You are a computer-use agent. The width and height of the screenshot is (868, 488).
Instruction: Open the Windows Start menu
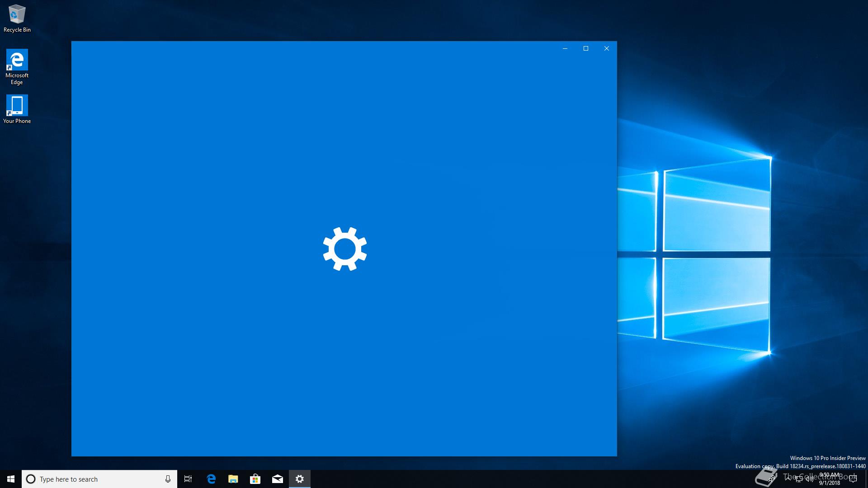[x=11, y=479]
